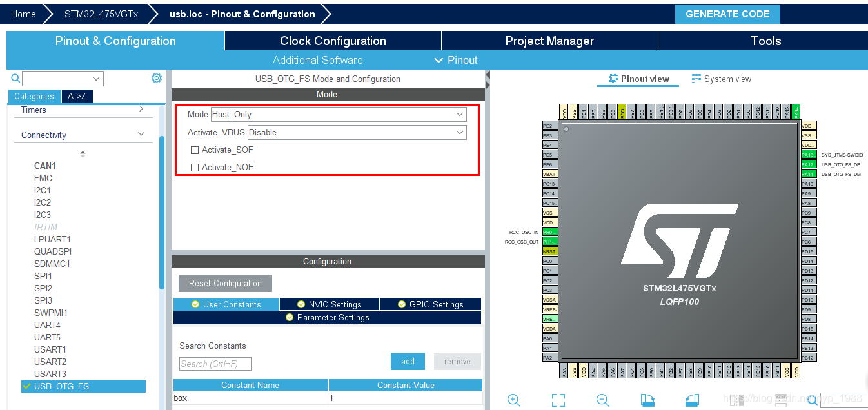Click the VDDA pin on chip

pos(549,329)
